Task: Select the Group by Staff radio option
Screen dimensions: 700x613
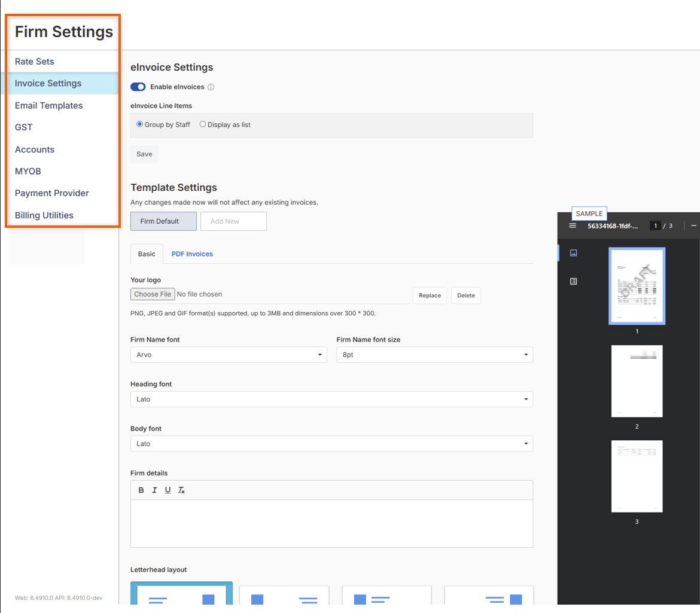Action: tap(140, 124)
